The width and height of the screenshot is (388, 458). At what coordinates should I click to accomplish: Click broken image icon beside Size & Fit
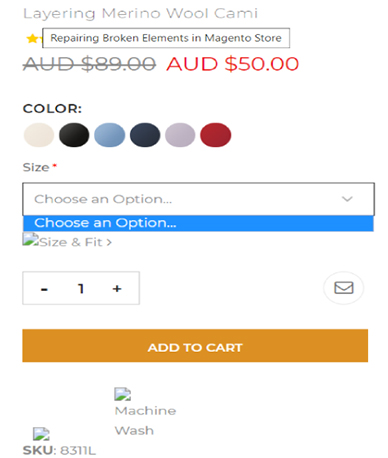point(31,239)
